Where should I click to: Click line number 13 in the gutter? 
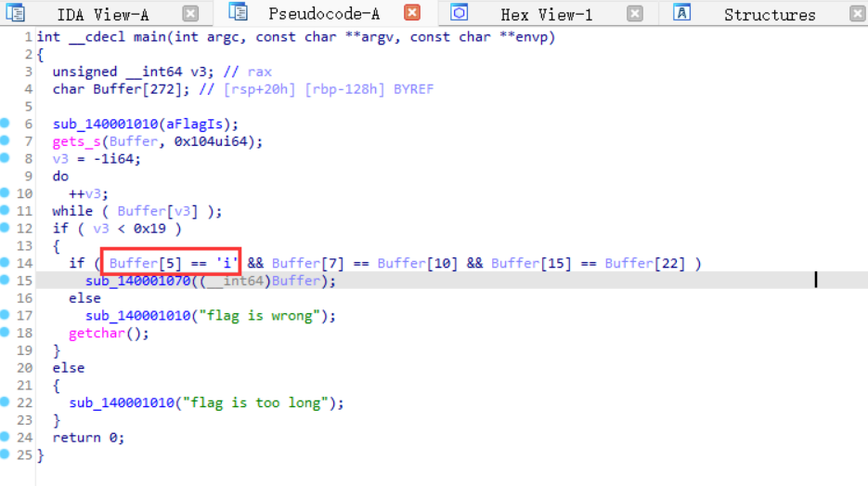pyautogui.click(x=24, y=245)
